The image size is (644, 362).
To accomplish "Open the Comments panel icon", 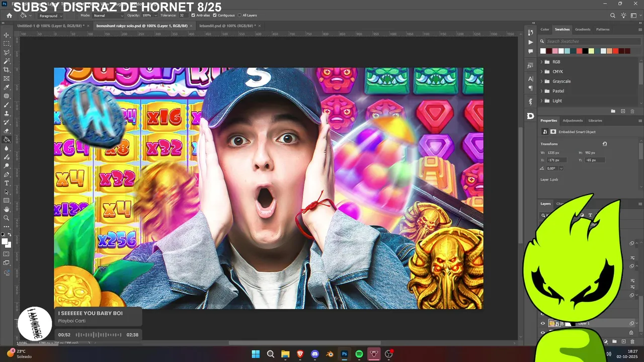I will 530,51.
